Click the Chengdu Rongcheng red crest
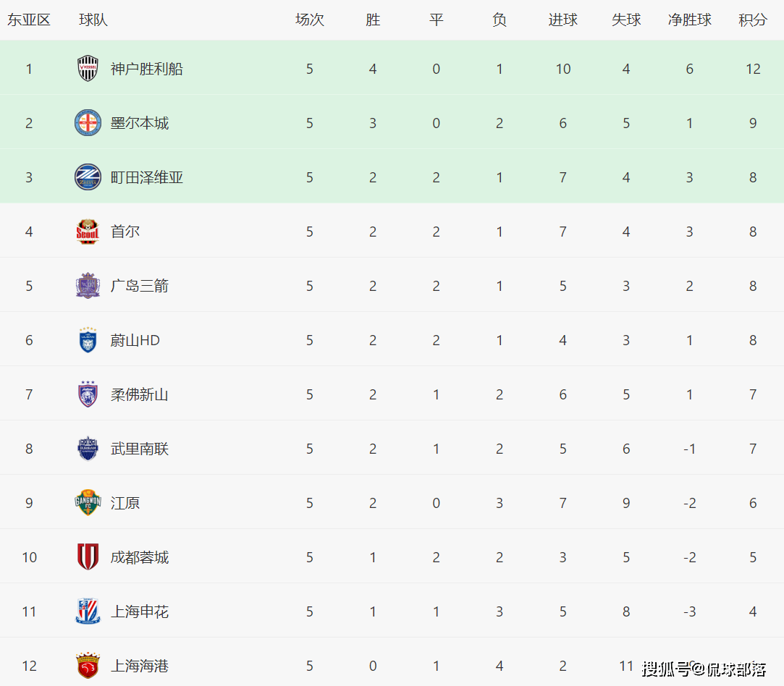 tap(88, 557)
